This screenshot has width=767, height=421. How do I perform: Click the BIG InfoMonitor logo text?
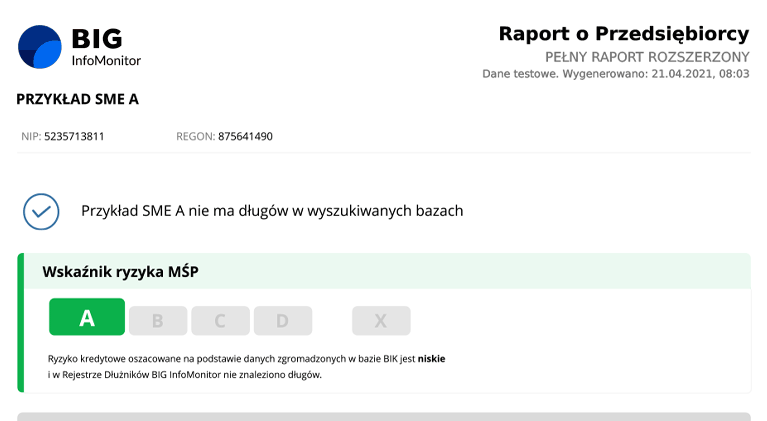pos(105,47)
